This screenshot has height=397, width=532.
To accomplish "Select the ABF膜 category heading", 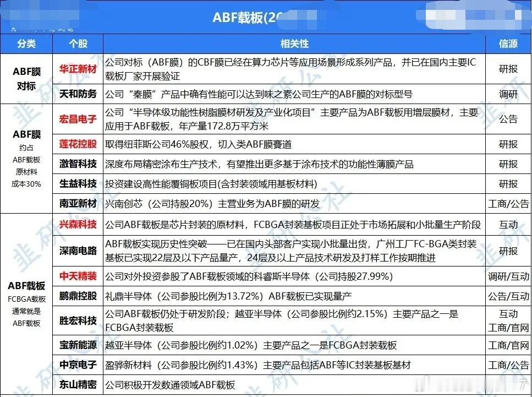I will [x=26, y=134].
